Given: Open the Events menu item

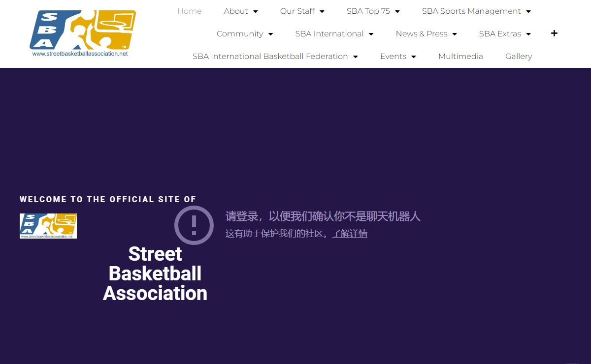Looking at the screenshot, I should click(393, 57).
